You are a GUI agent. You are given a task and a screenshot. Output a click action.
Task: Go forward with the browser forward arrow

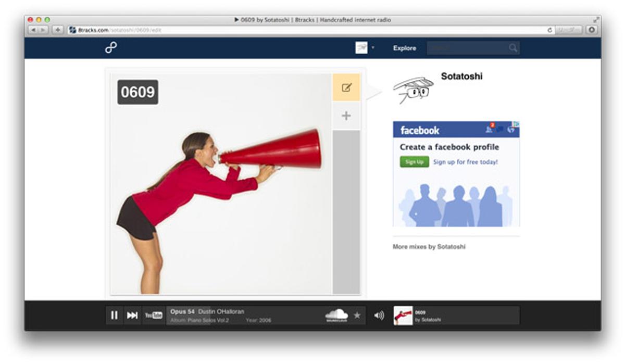coord(44,30)
